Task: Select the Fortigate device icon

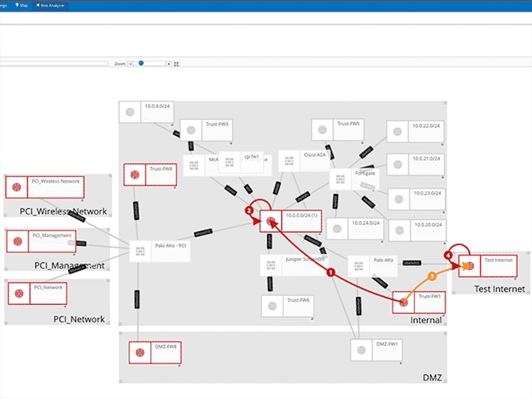Action: pyautogui.click(x=340, y=179)
